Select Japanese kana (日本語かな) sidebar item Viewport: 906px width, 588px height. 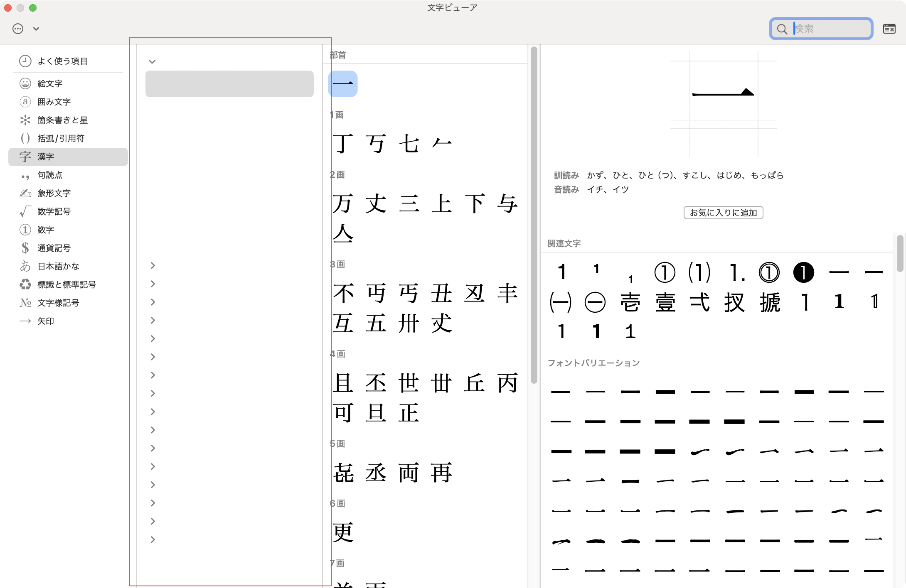[58, 266]
